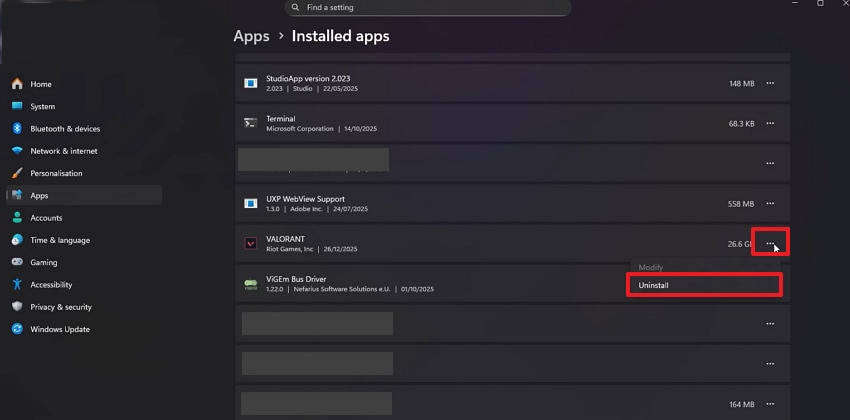
Task: Click the Accessibility figure icon
Action: (17, 284)
